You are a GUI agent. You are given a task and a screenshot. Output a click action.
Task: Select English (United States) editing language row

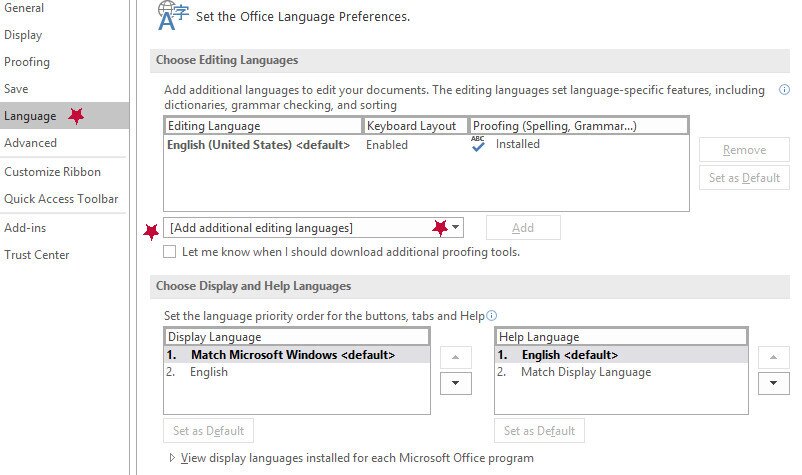[x=258, y=145]
